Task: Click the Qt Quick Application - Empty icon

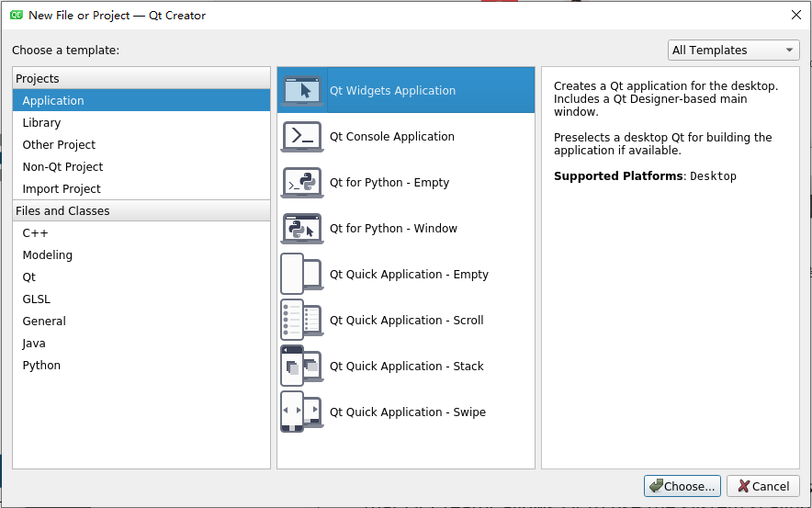Action: click(x=302, y=275)
